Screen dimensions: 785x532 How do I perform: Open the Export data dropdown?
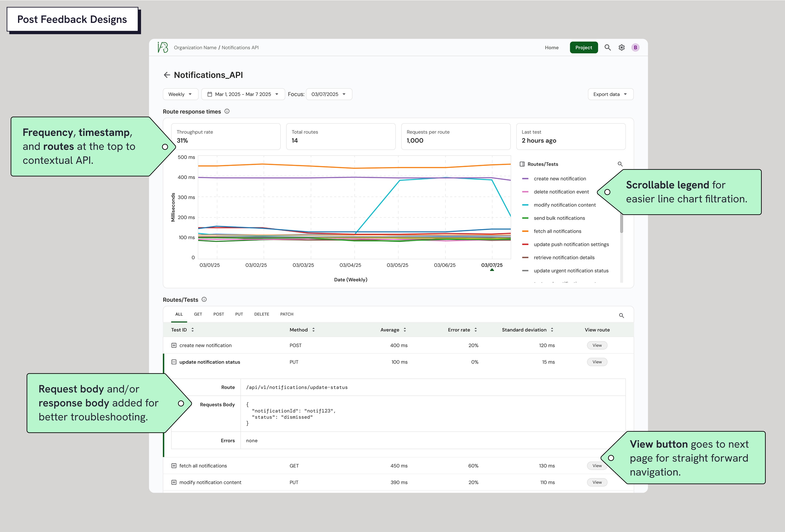pyautogui.click(x=610, y=94)
